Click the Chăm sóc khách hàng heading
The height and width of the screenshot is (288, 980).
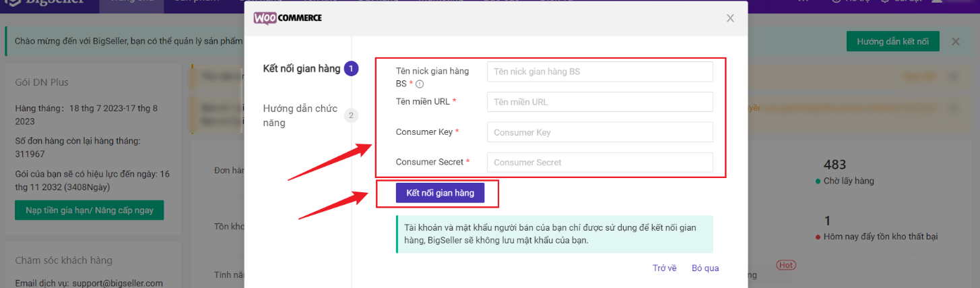(x=64, y=260)
